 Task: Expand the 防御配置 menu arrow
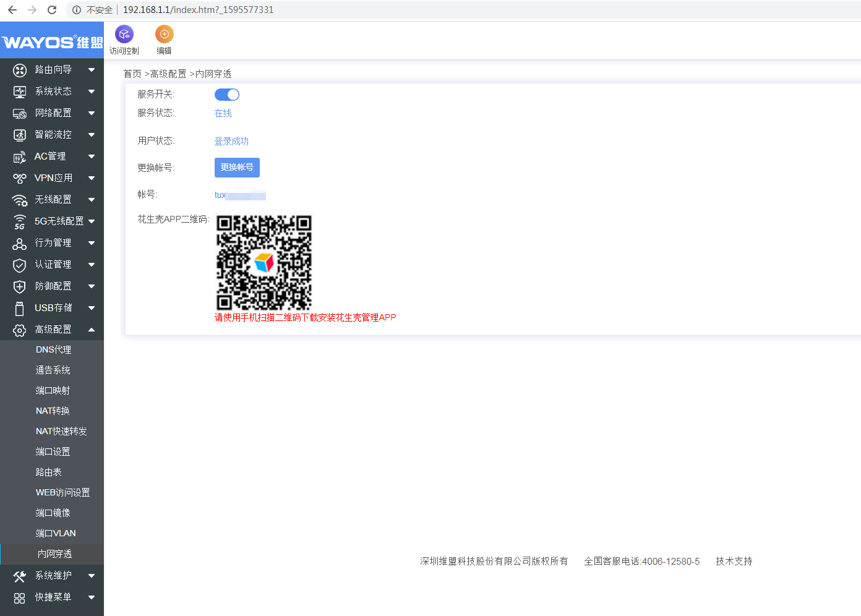pos(92,286)
